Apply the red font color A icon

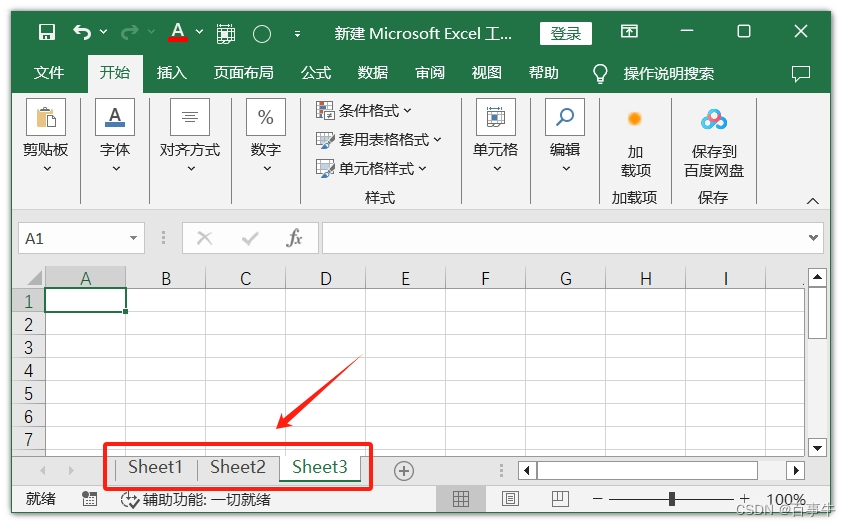click(x=177, y=33)
